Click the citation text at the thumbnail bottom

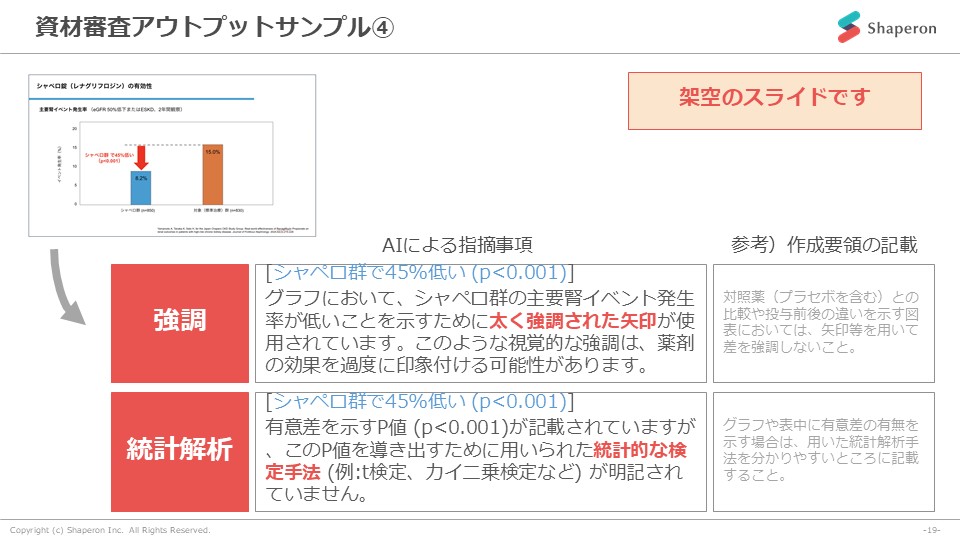tap(233, 230)
